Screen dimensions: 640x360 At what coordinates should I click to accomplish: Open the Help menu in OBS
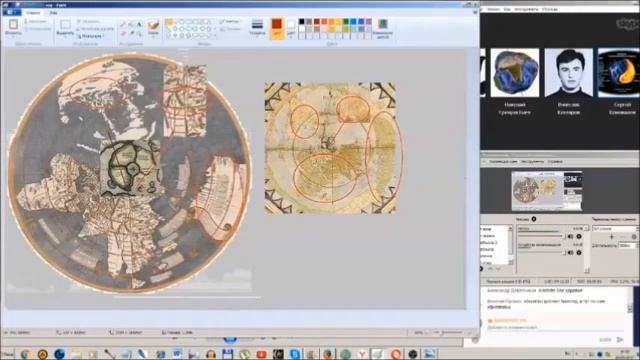click(x=555, y=162)
